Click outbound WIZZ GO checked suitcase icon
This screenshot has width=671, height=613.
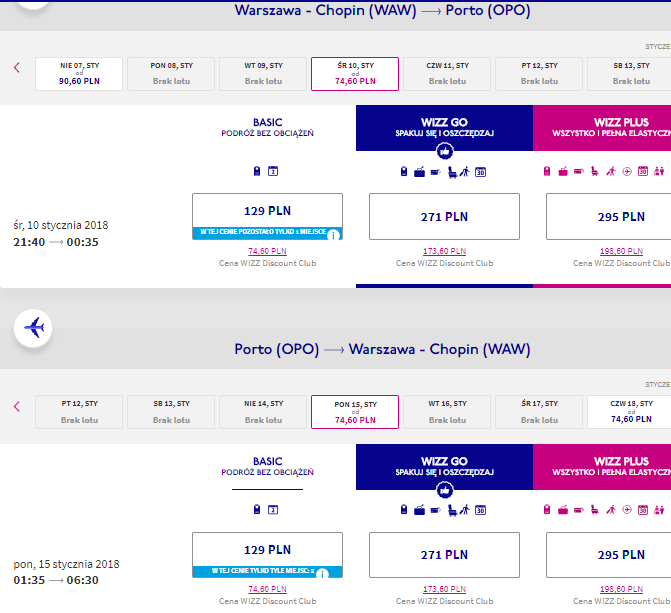[x=419, y=172]
